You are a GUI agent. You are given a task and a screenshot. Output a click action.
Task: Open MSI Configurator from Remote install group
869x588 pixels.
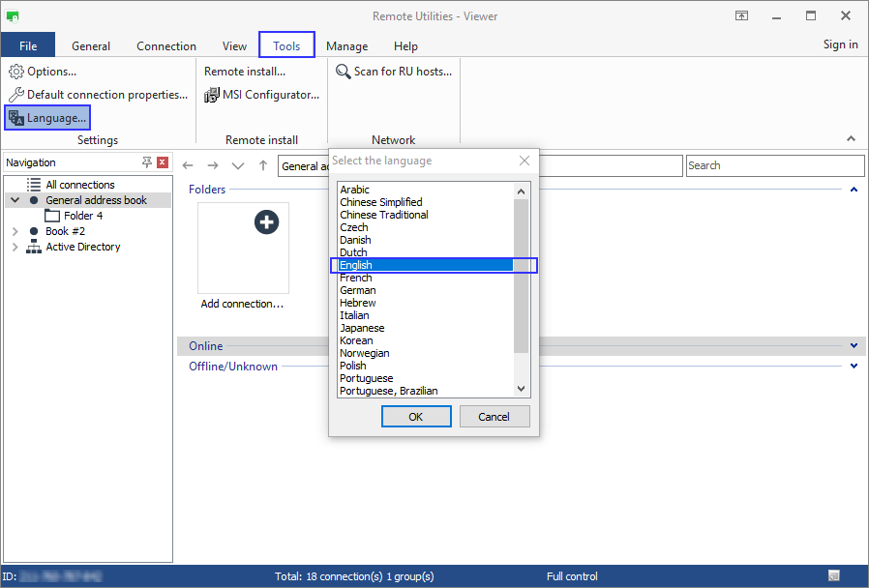click(x=212, y=95)
